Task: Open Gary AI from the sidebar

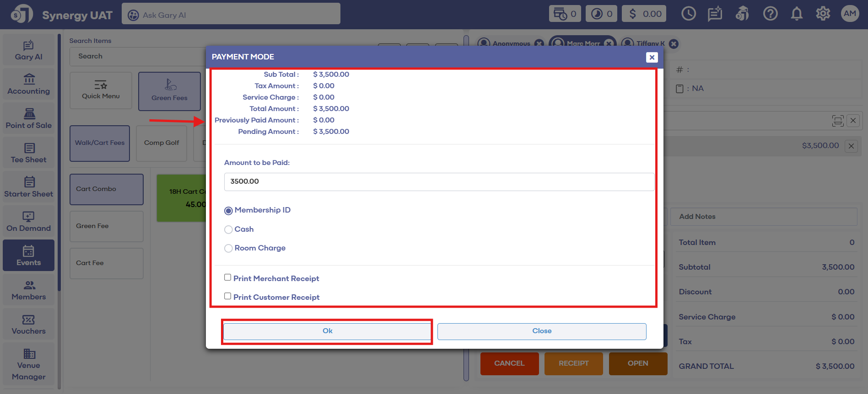Action: tap(28, 50)
